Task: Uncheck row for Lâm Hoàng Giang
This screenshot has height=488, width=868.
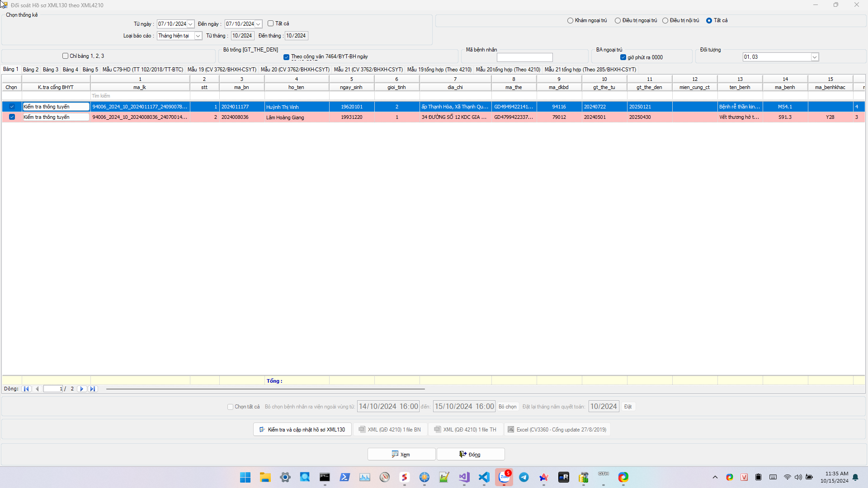Action: (x=12, y=117)
